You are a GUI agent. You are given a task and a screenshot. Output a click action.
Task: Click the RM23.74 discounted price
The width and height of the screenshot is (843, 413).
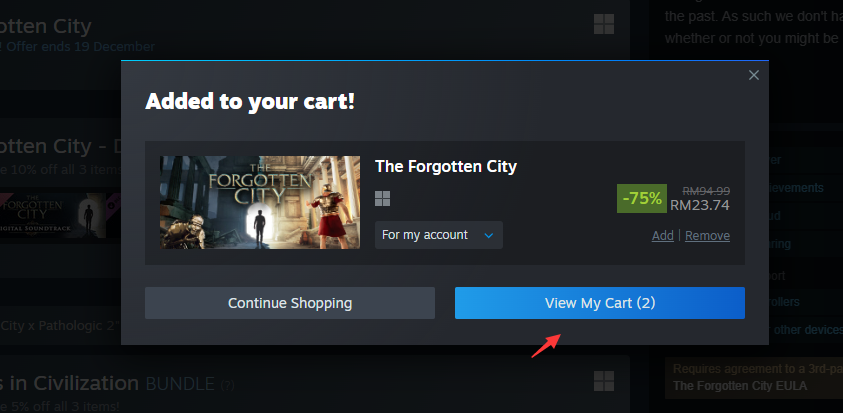700,206
